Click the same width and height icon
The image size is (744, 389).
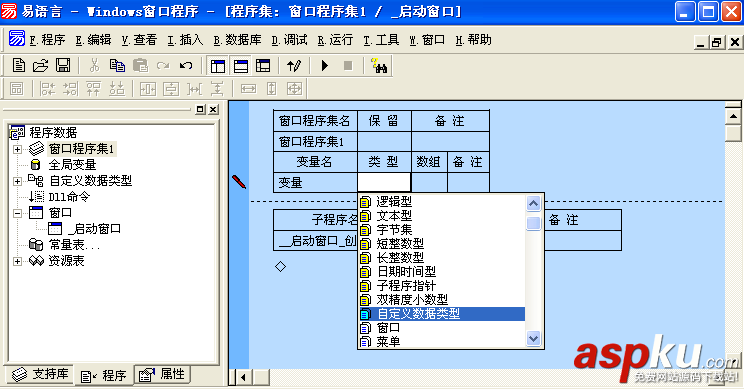[x=295, y=89]
